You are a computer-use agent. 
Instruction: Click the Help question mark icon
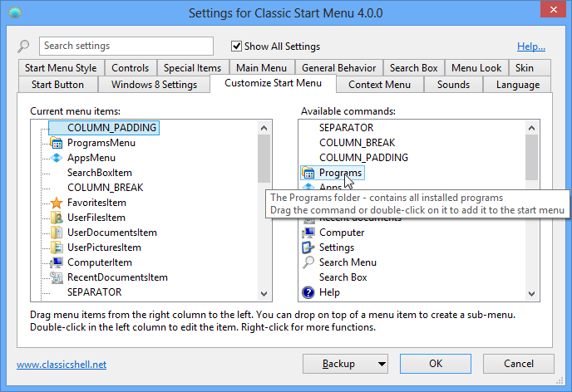pos(308,292)
